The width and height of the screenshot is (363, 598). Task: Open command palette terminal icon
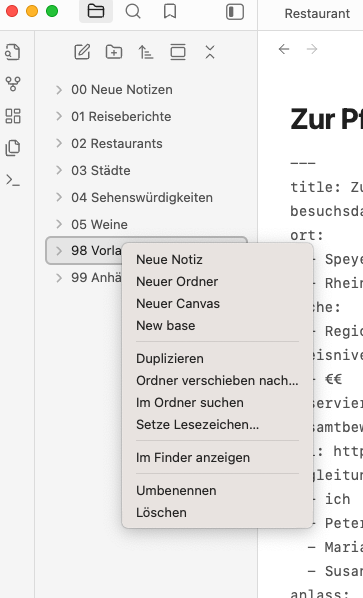(13, 180)
